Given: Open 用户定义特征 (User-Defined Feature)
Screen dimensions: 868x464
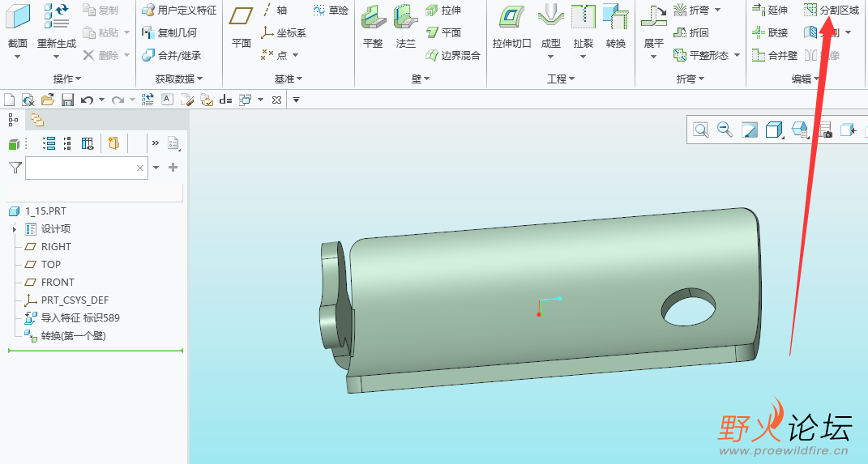Looking at the screenshot, I should (179, 10).
